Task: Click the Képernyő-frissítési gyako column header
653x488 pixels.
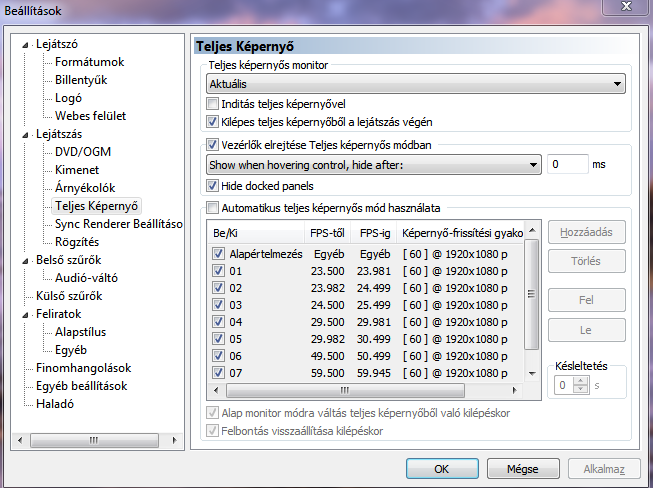Action: coord(461,233)
